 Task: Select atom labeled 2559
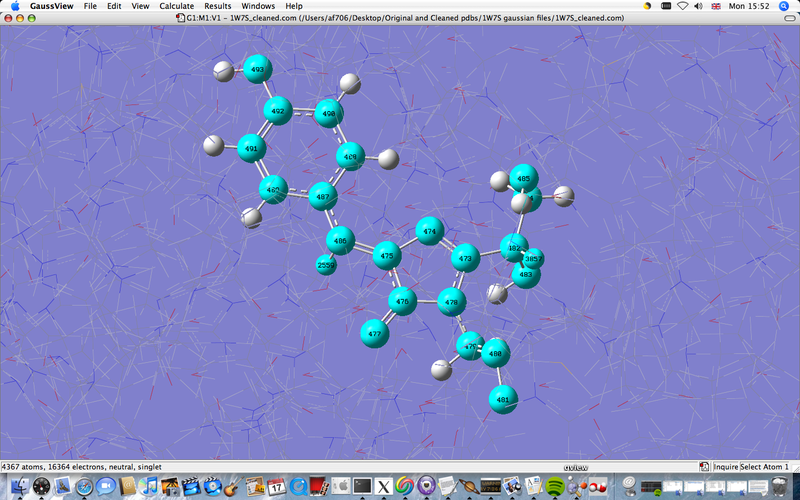tap(327, 265)
